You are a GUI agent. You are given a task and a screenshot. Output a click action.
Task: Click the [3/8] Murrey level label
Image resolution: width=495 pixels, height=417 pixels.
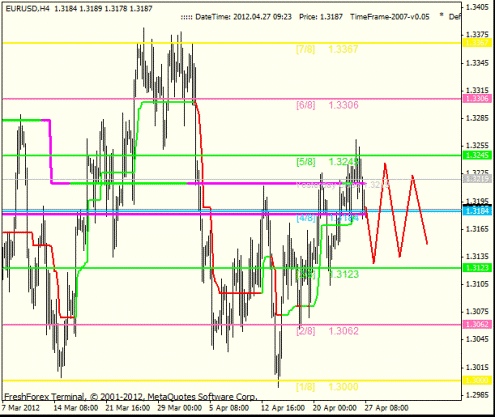[305, 275]
